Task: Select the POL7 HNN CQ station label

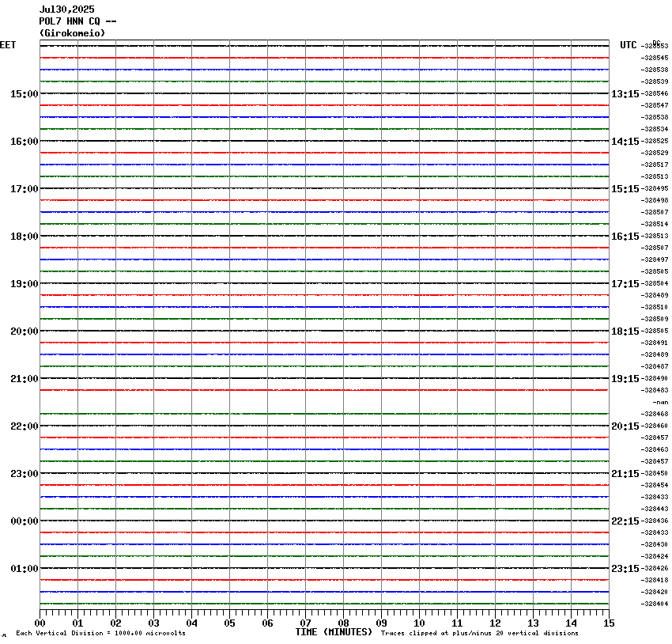Action: click(x=77, y=21)
